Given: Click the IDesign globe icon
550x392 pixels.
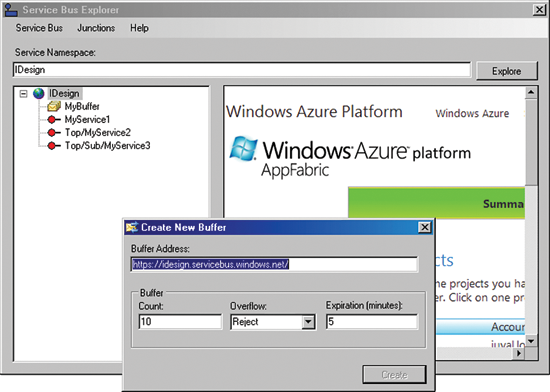Looking at the screenshot, I should coord(39,94).
